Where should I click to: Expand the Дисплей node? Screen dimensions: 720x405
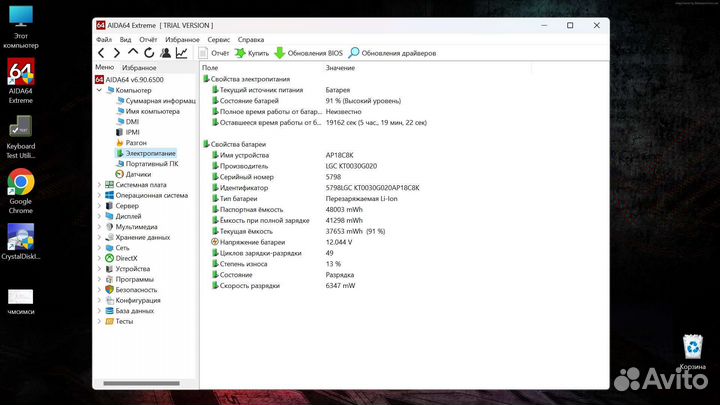click(99, 216)
